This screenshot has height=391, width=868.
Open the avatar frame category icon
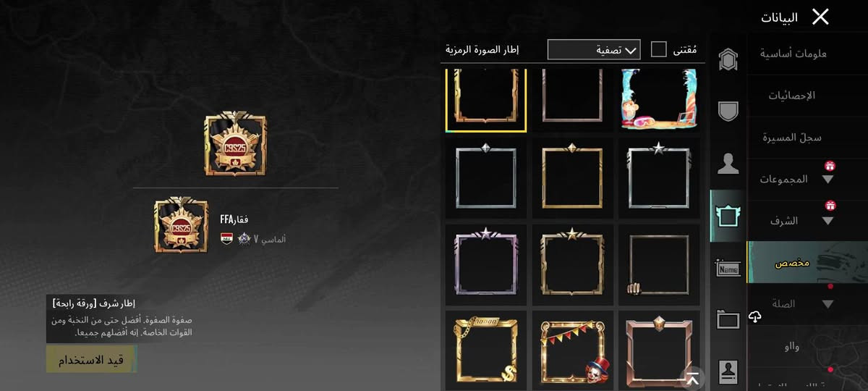click(x=728, y=216)
